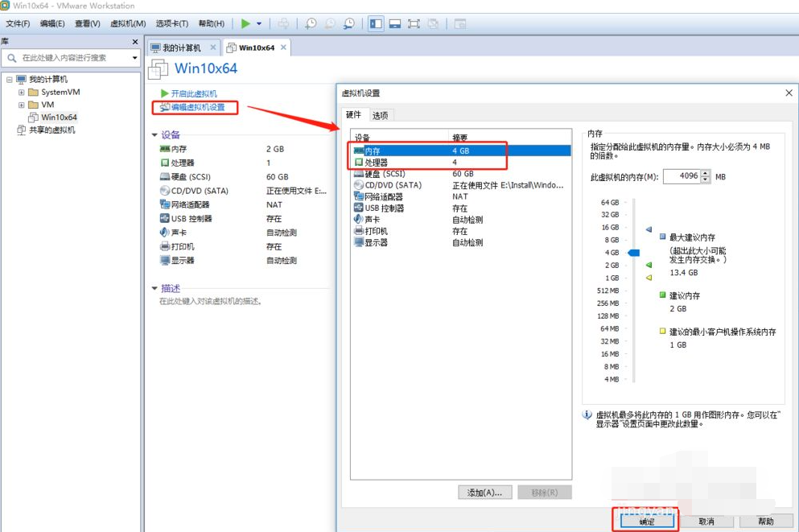Collapse the 设备 section on VM page

click(x=154, y=135)
